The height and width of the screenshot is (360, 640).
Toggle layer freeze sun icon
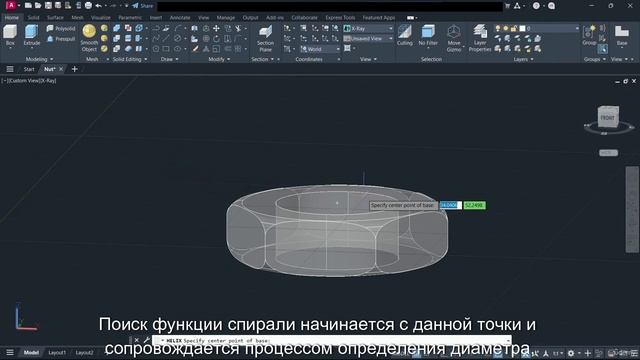click(505, 28)
